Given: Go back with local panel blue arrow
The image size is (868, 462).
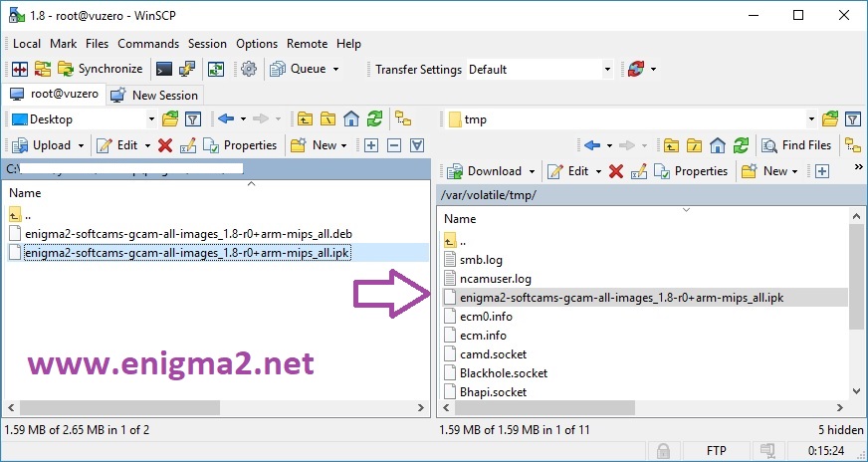Looking at the screenshot, I should point(225,118).
